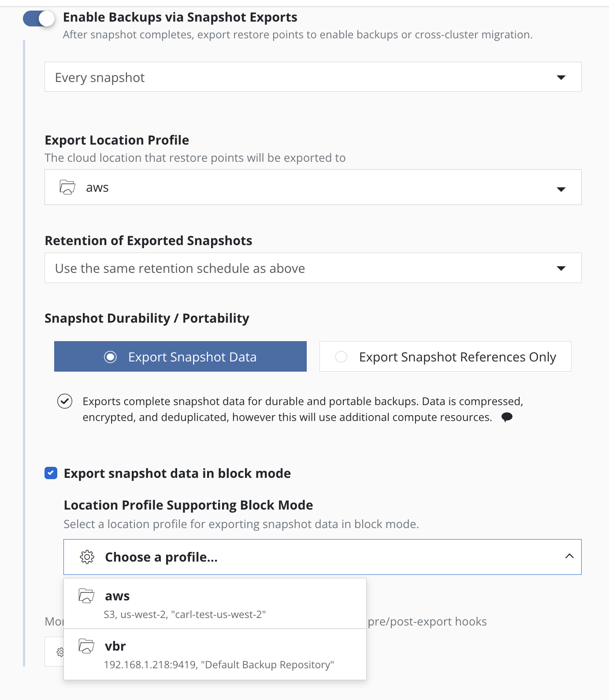
Task: Click the speech bubble info icon
Action: (507, 417)
